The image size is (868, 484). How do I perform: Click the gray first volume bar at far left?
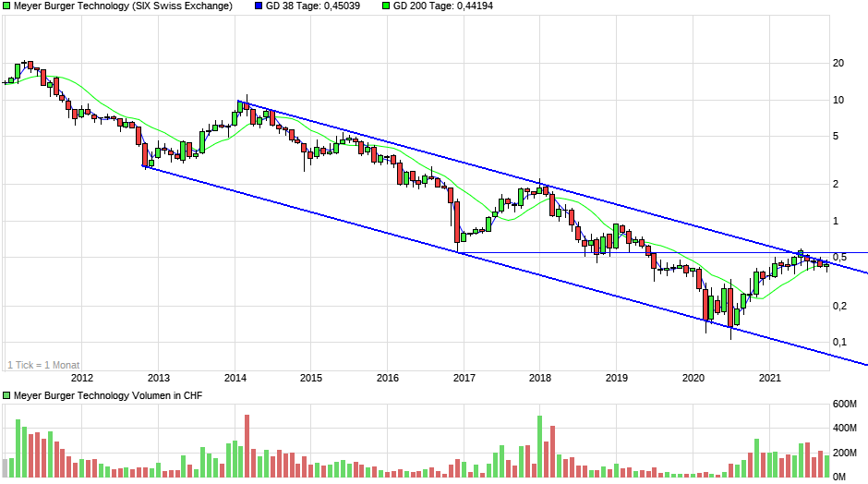5,468
